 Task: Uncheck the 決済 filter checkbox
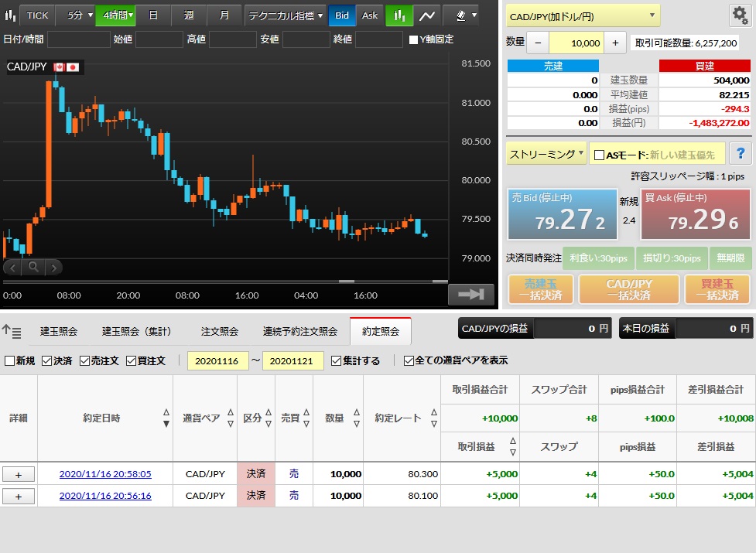tap(46, 360)
